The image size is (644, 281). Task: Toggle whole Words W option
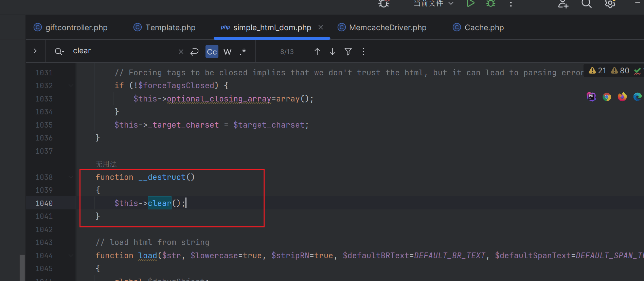tap(228, 52)
